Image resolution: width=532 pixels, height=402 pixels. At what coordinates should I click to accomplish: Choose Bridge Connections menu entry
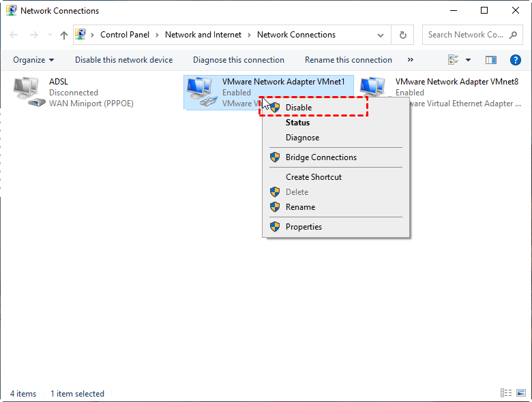pyautogui.click(x=336, y=157)
